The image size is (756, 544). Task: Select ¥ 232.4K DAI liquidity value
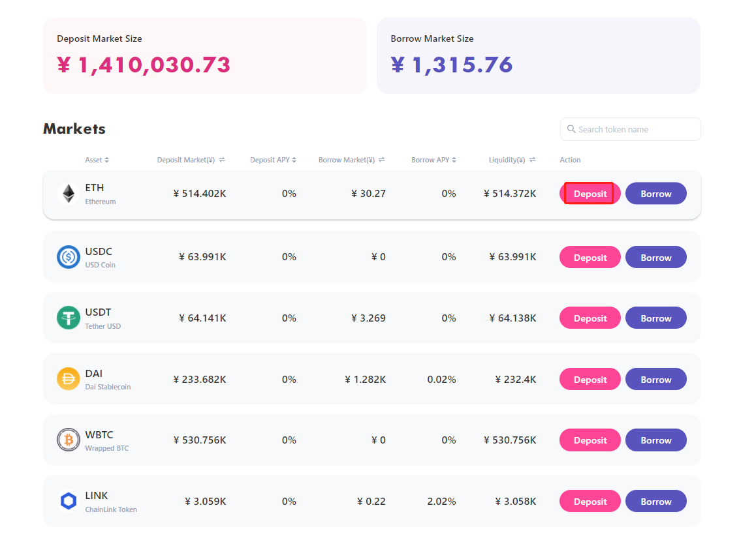[515, 379]
